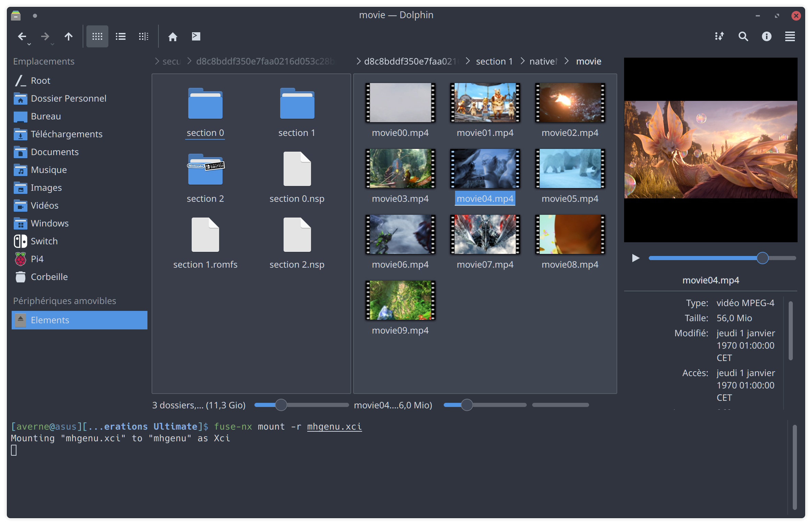Eject the Elements device
The image size is (812, 525).
coord(21,320)
